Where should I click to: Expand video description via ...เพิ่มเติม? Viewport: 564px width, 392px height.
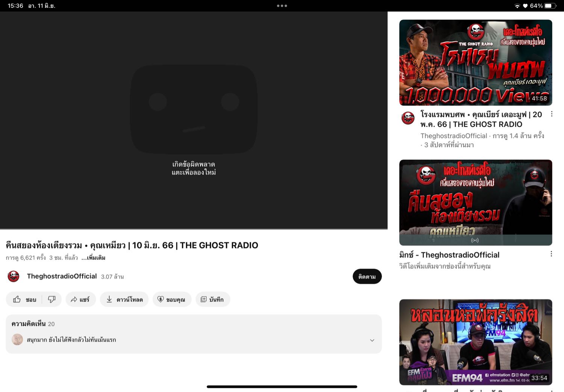93,258
